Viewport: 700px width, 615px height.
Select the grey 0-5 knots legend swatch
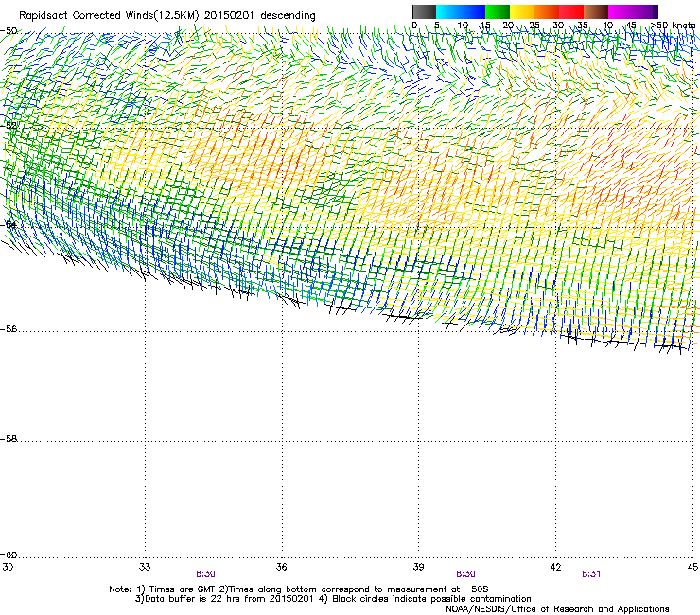click(x=424, y=11)
